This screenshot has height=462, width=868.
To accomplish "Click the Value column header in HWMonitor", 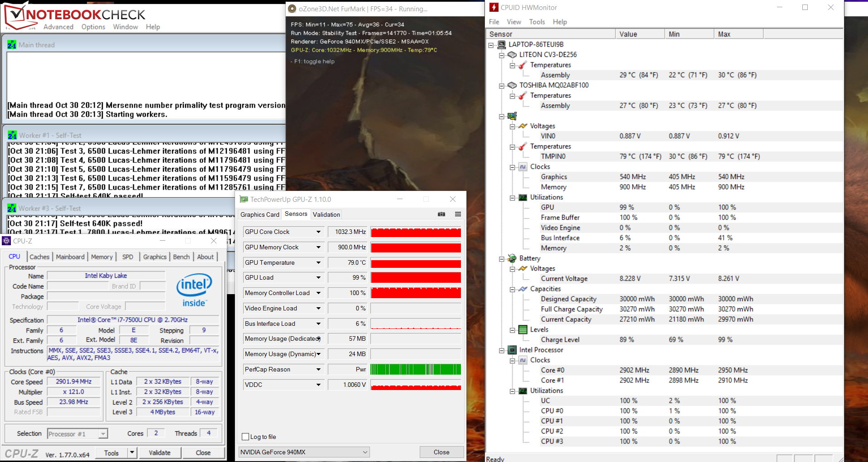I will (640, 34).
